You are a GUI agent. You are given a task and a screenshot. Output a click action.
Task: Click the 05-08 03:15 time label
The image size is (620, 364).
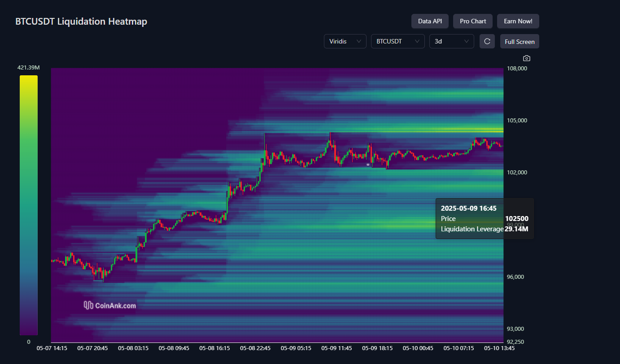coord(133,348)
